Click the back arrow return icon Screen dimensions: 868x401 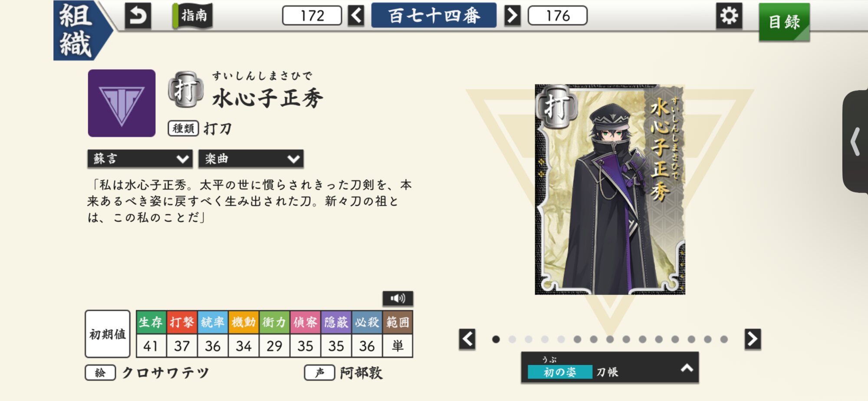click(138, 16)
